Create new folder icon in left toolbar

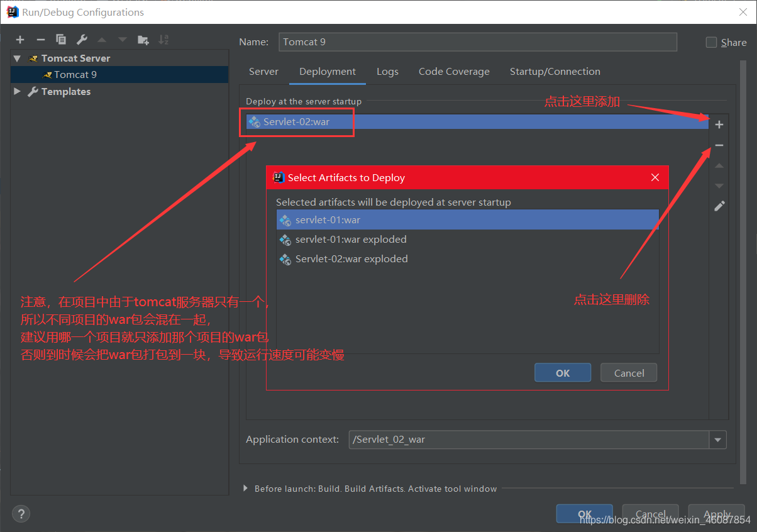pyautogui.click(x=143, y=40)
